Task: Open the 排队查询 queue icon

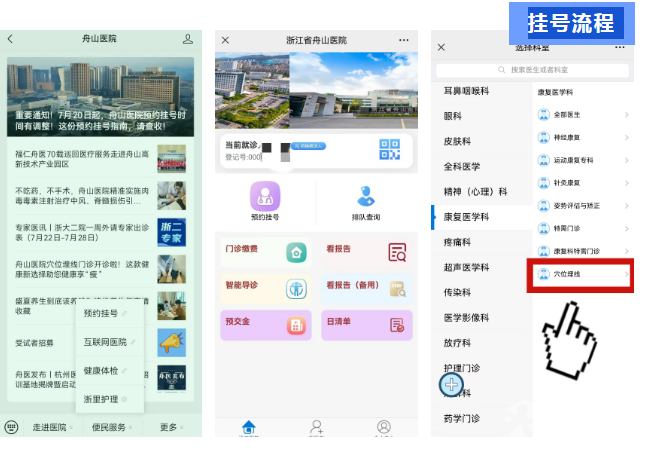Action: (x=366, y=197)
